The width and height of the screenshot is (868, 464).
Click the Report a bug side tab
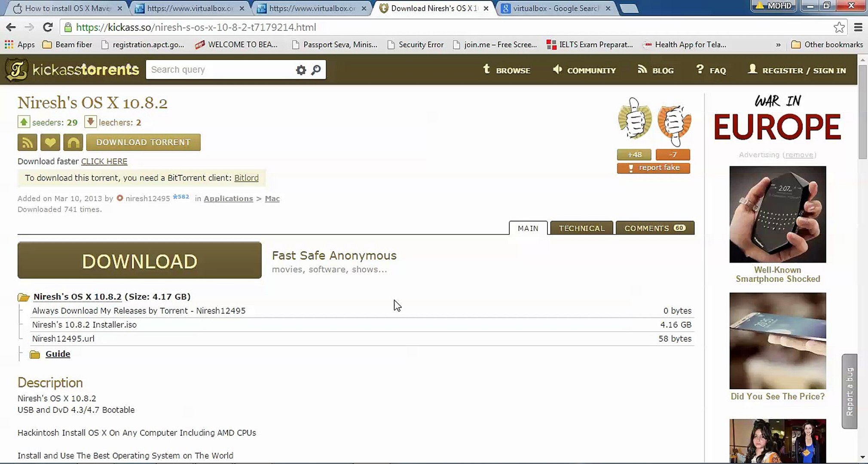tap(850, 391)
